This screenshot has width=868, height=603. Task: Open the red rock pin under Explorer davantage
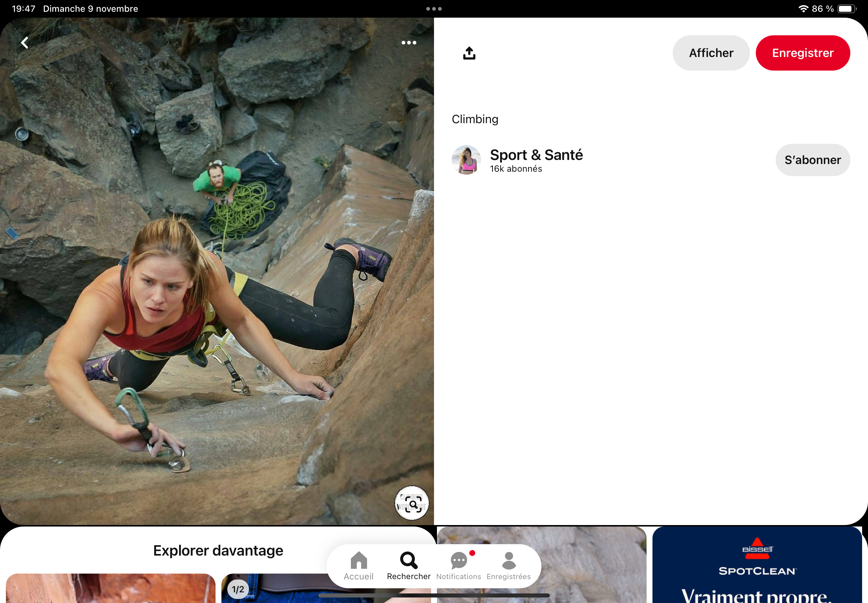(x=110, y=589)
